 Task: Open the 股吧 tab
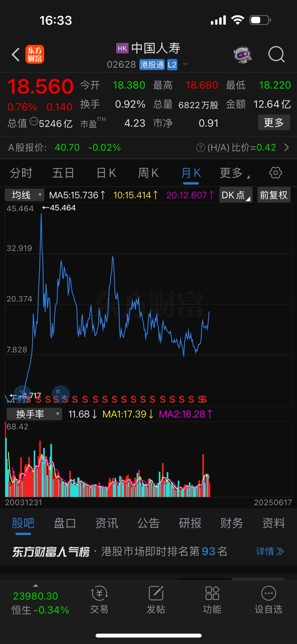pyautogui.click(x=23, y=523)
